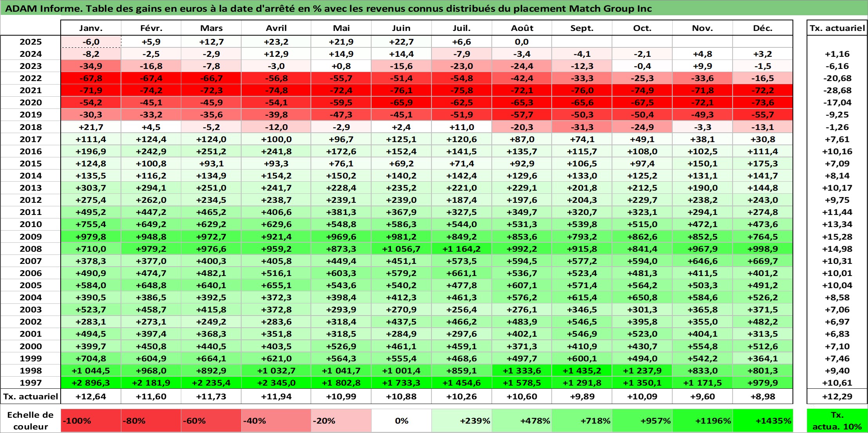
Task: Click the '+21,7' cell in January 2018
Action: click(91, 127)
